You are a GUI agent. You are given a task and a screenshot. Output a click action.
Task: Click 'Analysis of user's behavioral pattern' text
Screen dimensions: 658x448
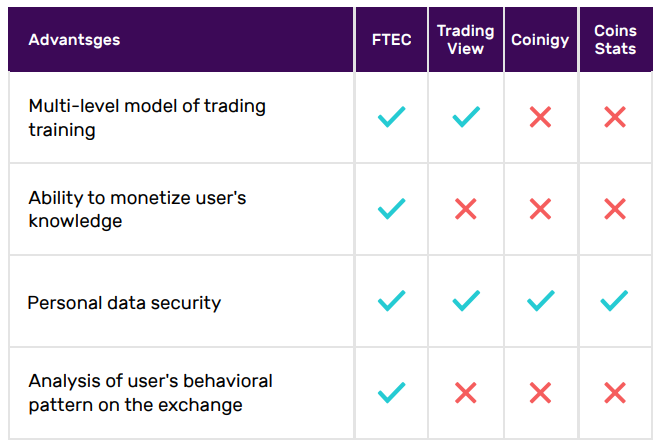(150, 393)
